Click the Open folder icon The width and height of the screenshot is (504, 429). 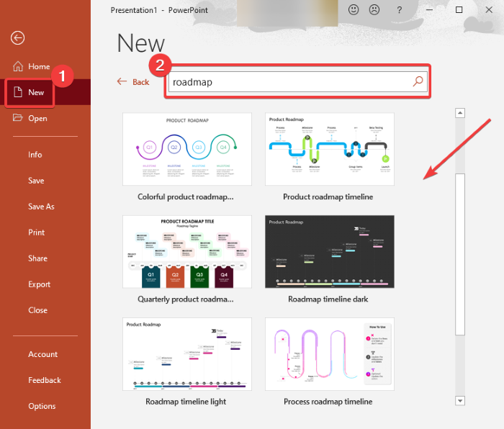coord(18,118)
